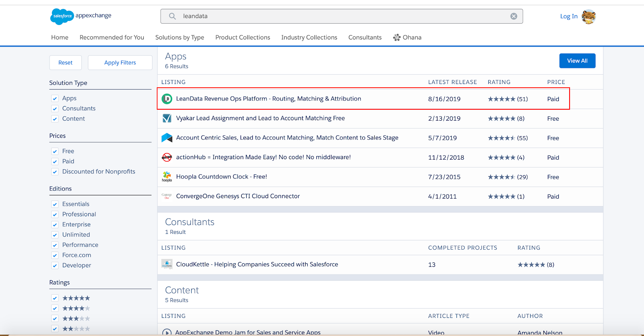Toggle the two-star rating filter
This screenshot has height=336, width=644.
point(55,329)
